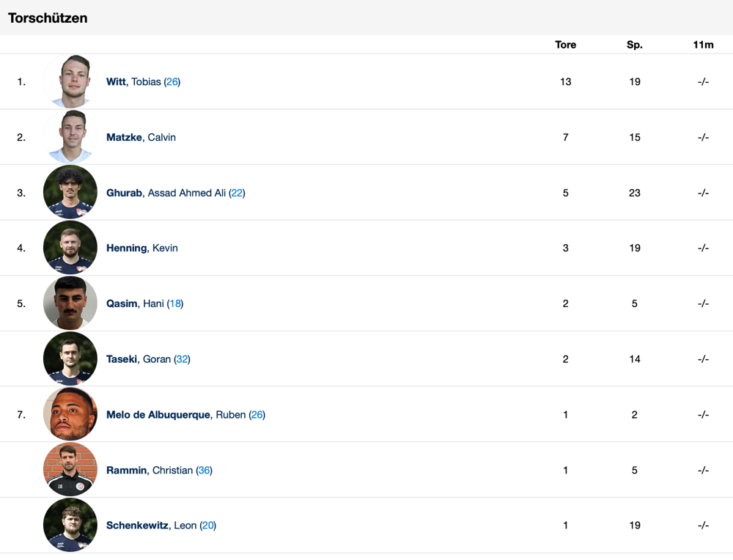Screen dimensions: 733x560
Task: Click jersey number 32 beside Taseki
Action: coord(182,359)
